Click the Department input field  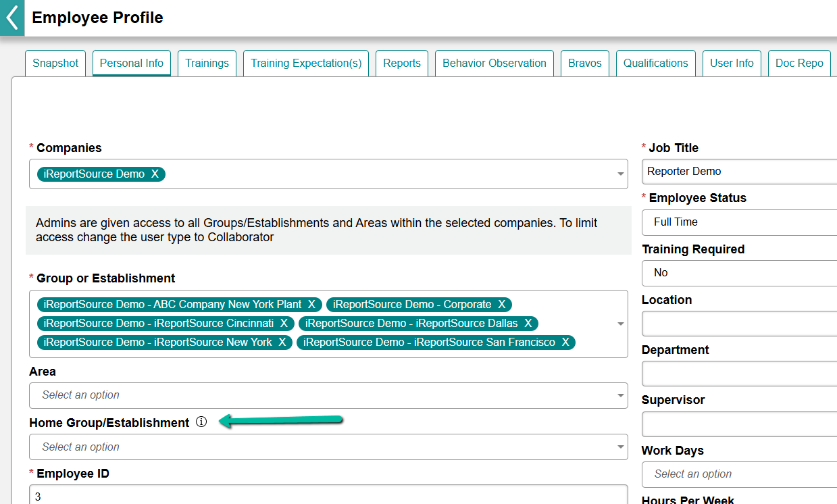pyautogui.click(x=739, y=374)
